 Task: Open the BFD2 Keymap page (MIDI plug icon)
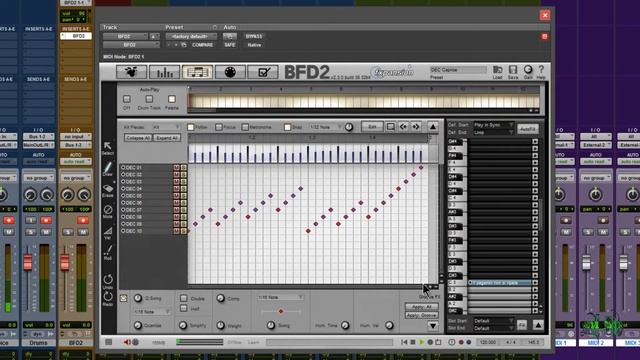point(230,72)
